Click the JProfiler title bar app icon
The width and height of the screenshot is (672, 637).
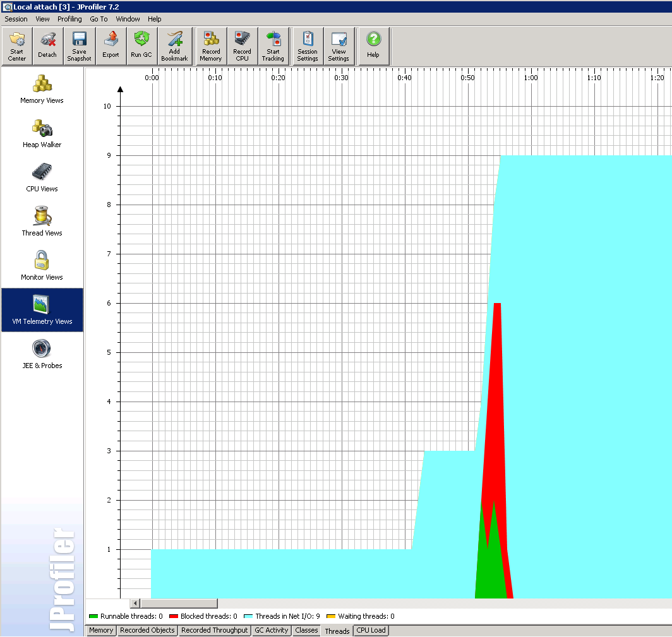tap(7, 7)
